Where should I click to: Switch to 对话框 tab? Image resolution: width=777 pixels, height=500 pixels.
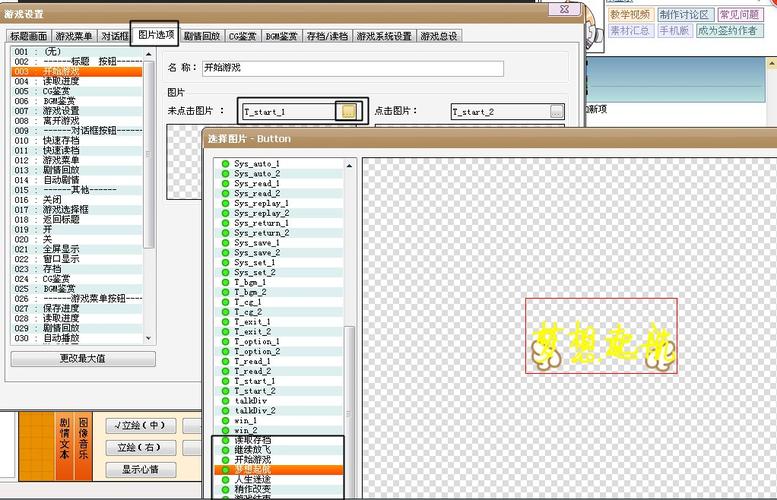click(x=114, y=36)
